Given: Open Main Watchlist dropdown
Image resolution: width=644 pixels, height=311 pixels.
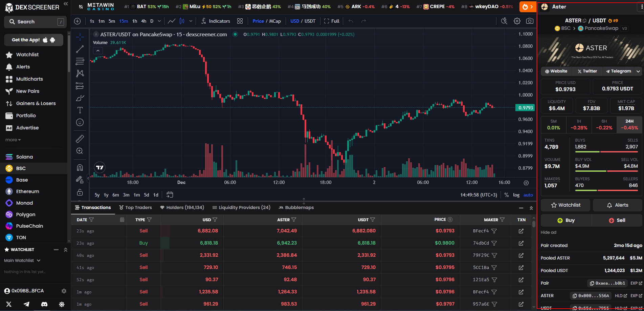Looking at the screenshot, I should (x=22, y=261).
